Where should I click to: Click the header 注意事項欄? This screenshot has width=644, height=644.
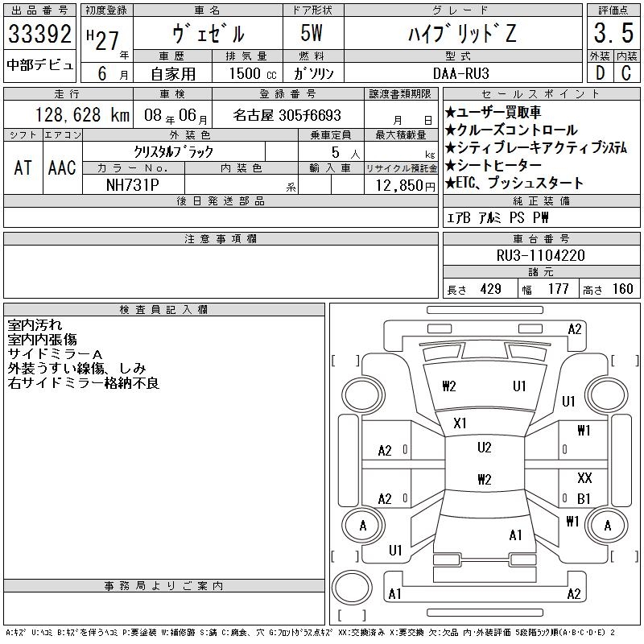tap(221, 238)
